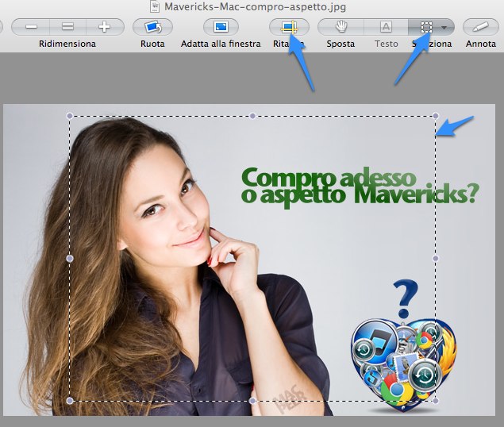Click the Mavericks-Mac-compro-aspetto.jpg window title
Viewport: 504px width, 427px height.
click(256, 6)
